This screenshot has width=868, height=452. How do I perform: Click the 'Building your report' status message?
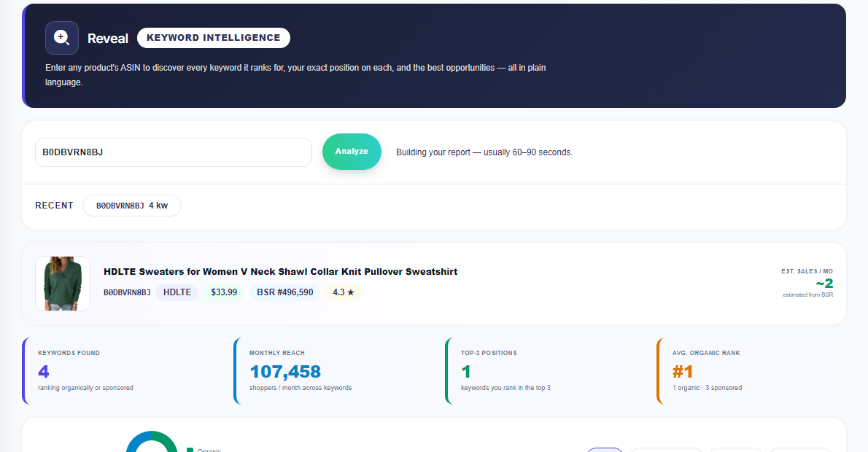[484, 152]
